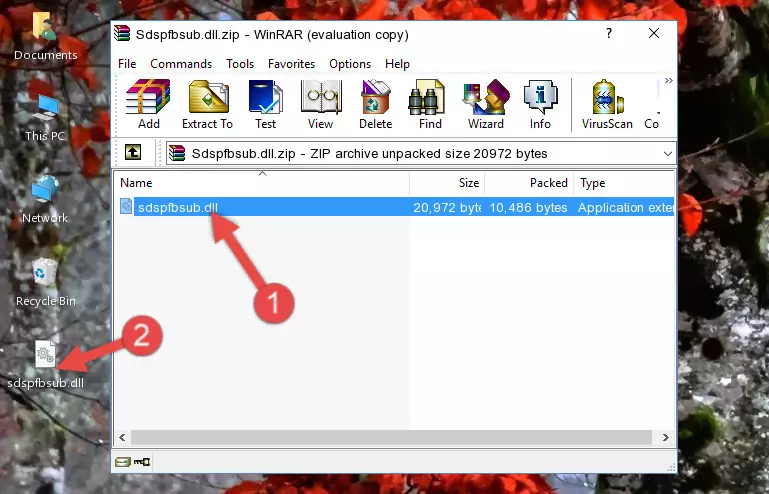Show archive Info
This screenshot has height=494, width=769.
pyautogui.click(x=540, y=104)
